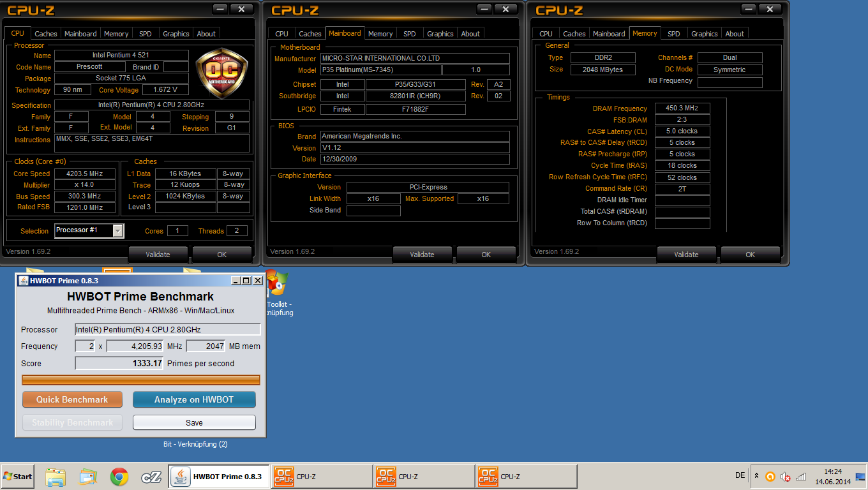Click the Intel Pentium 4 521 name field
868x490 pixels.
tap(121, 56)
